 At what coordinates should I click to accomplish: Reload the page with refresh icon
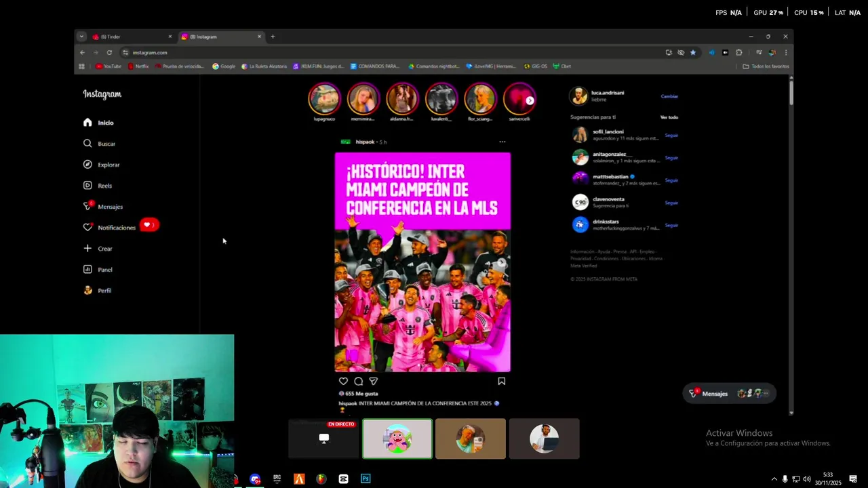(x=109, y=52)
